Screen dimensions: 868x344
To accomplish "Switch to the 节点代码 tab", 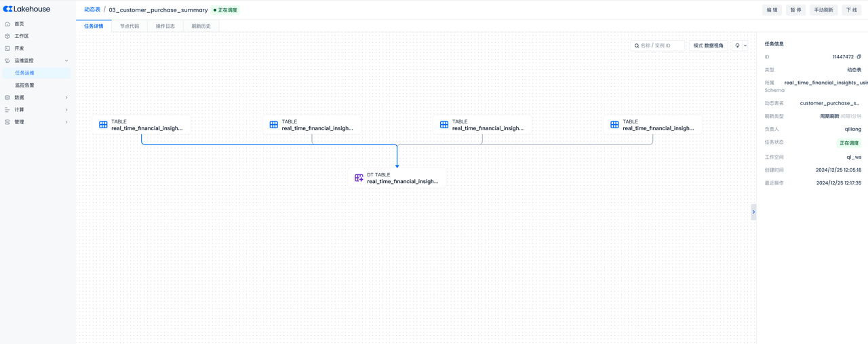I will (x=130, y=26).
